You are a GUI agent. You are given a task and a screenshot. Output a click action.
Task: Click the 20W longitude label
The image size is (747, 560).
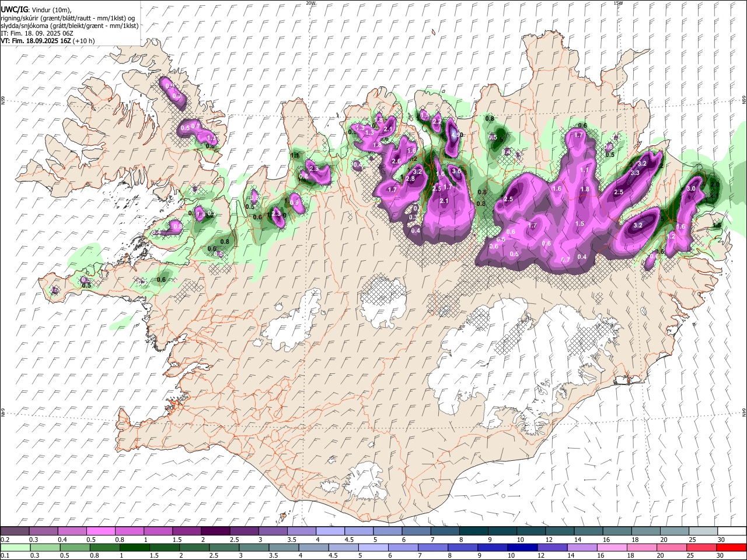pyautogui.click(x=310, y=3)
